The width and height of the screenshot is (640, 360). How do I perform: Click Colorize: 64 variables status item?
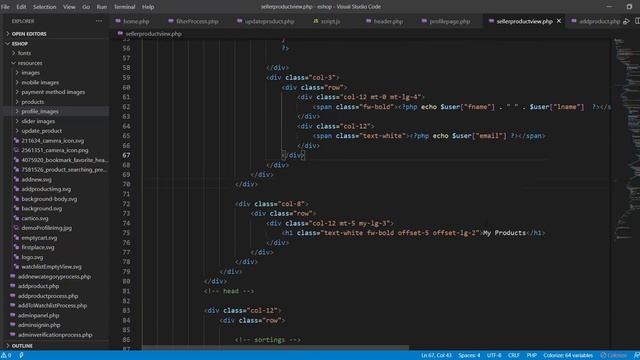coord(568,356)
